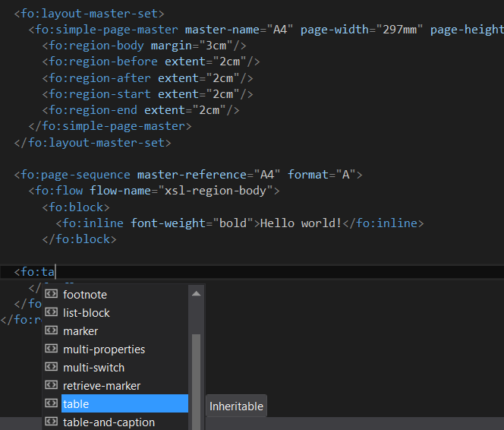Click the fo:layout-master-set opening tag
Viewport: 504px width, 430px height.
coord(90,14)
